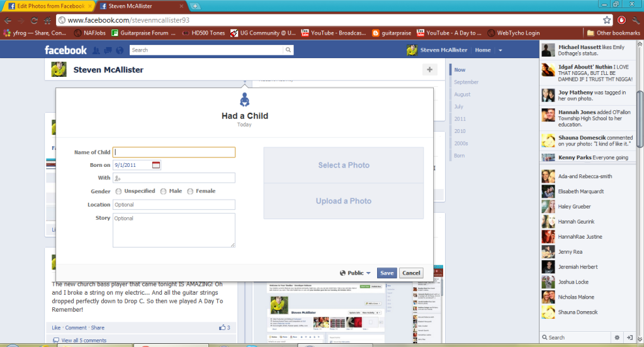The height and width of the screenshot is (347, 644).
Task: Open View all 5 comments
Action: coord(84,341)
